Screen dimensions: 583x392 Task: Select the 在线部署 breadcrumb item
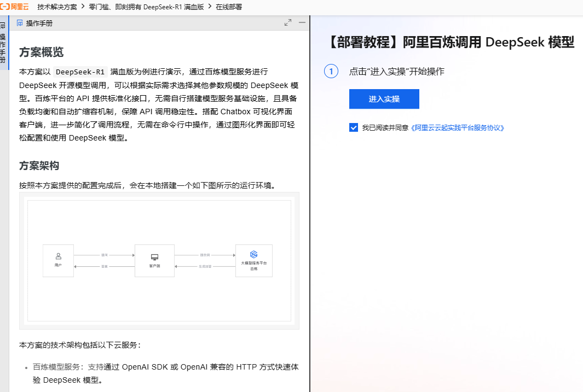pyautogui.click(x=229, y=7)
